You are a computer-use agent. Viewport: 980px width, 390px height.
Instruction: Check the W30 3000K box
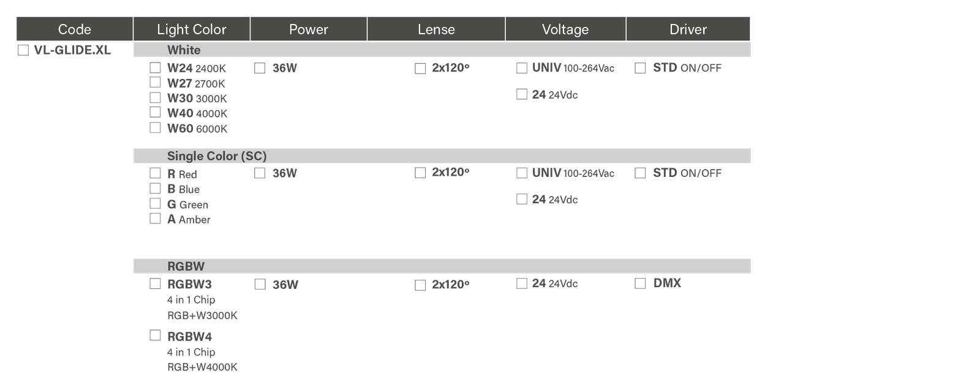tap(156, 98)
